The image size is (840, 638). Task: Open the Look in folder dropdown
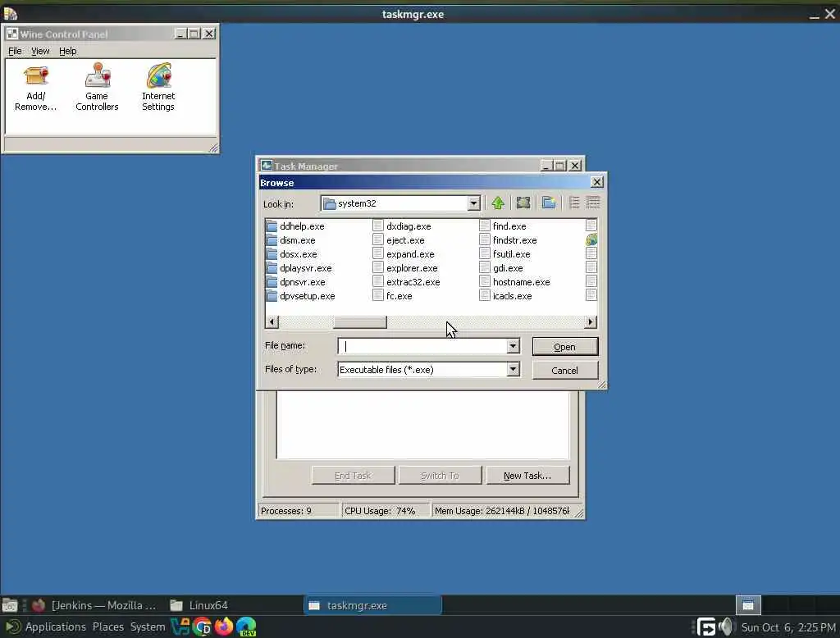tap(473, 203)
